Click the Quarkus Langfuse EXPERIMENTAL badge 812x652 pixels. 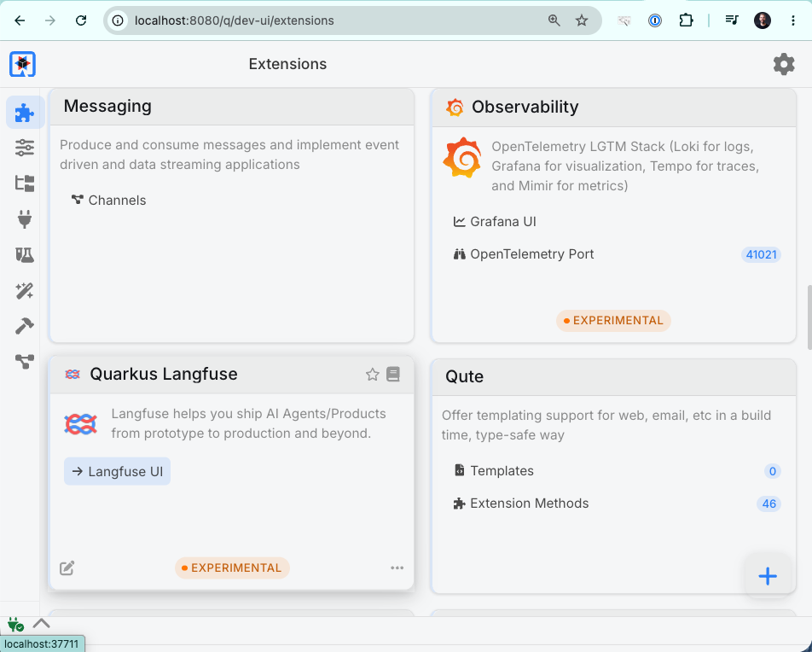232,568
